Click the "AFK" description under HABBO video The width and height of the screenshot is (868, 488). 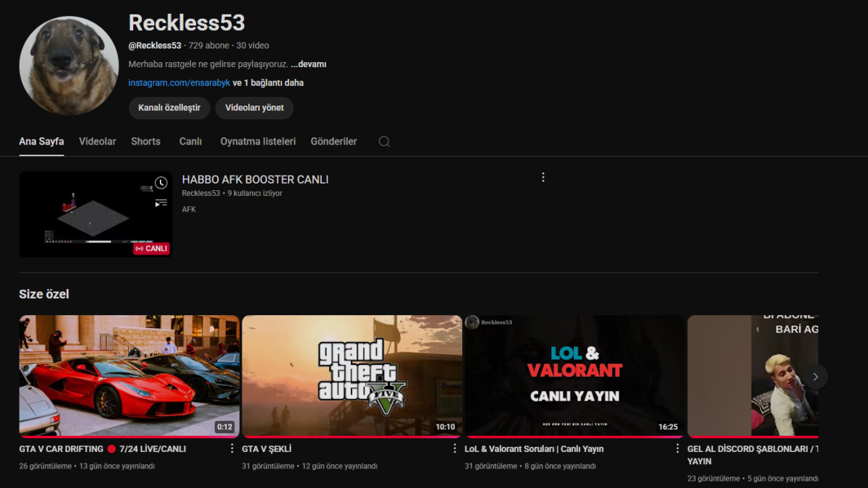189,210
